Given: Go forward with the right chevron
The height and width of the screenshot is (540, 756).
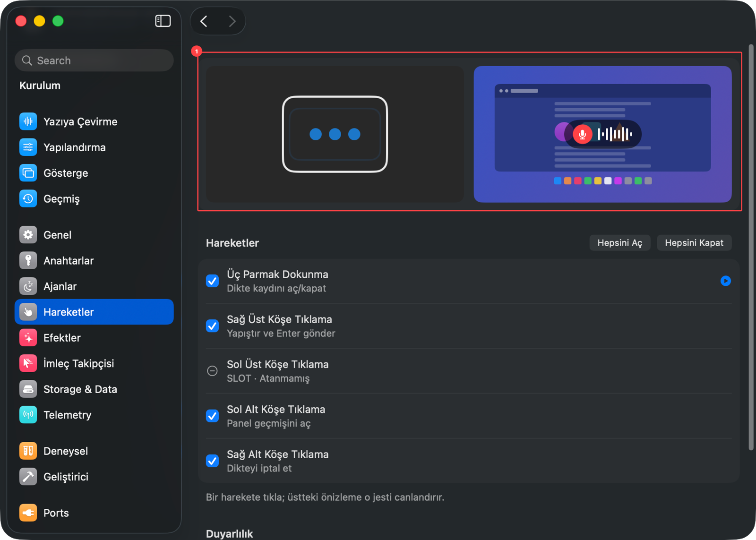Looking at the screenshot, I should click(x=232, y=21).
